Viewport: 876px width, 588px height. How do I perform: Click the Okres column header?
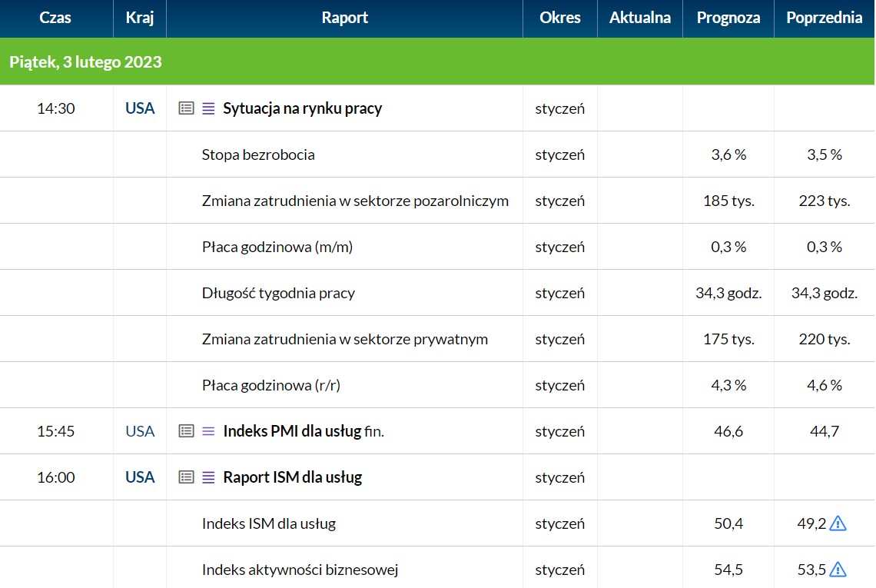tap(559, 18)
